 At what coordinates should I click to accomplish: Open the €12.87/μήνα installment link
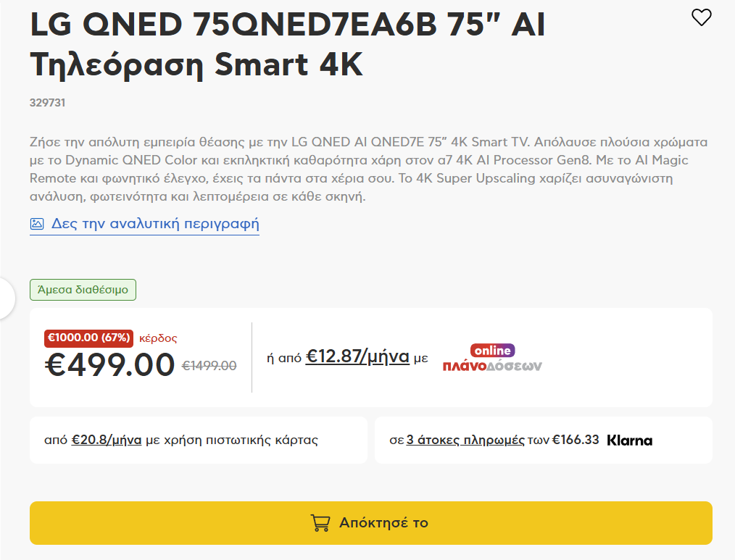(x=357, y=356)
